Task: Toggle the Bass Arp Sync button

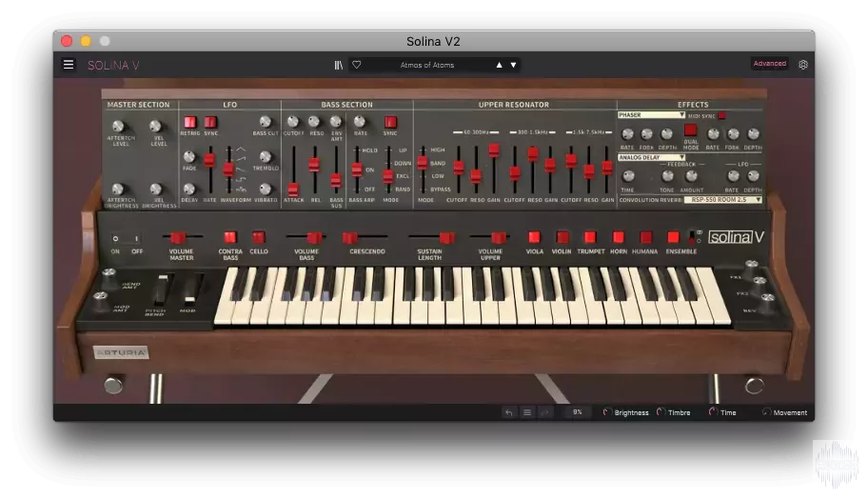Action: tap(390, 122)
